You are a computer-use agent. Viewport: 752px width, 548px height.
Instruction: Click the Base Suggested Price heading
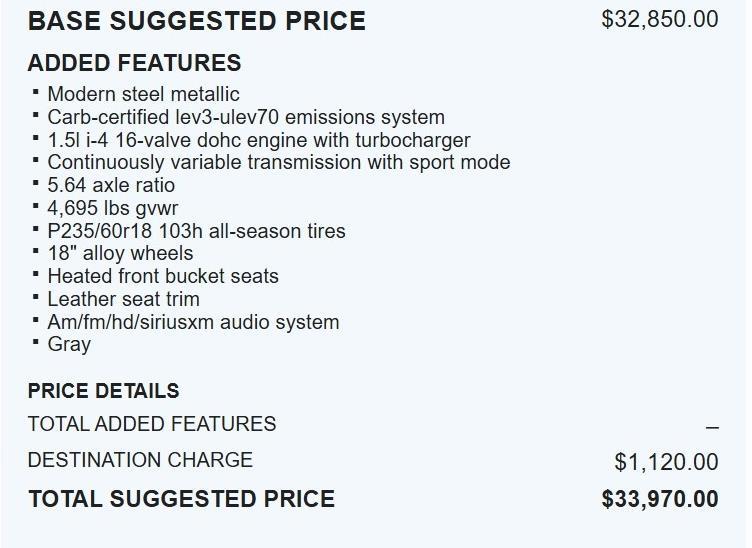tap(197, 20)
